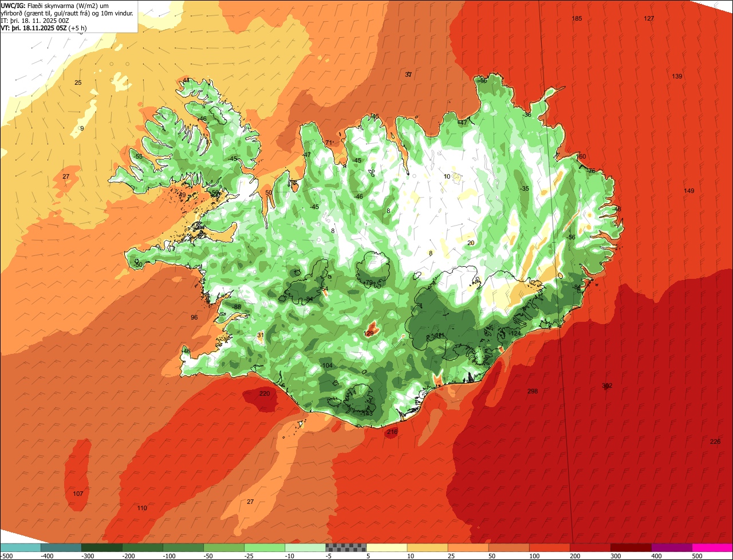The width and height of the screenshot is (733, 560).
Task: Click the legend swatch between -200 and -100
Action: [143, 547]
